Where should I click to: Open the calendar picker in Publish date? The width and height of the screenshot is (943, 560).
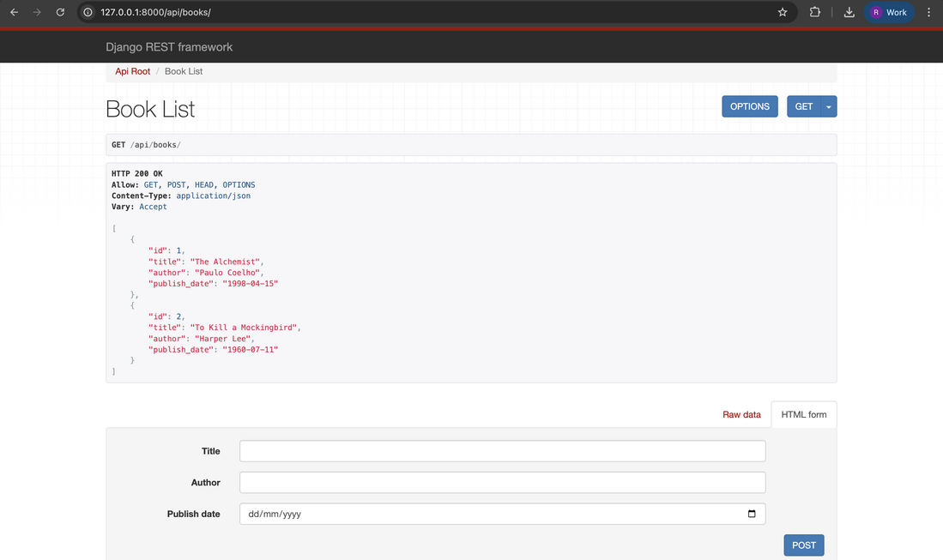click(752, 514)
